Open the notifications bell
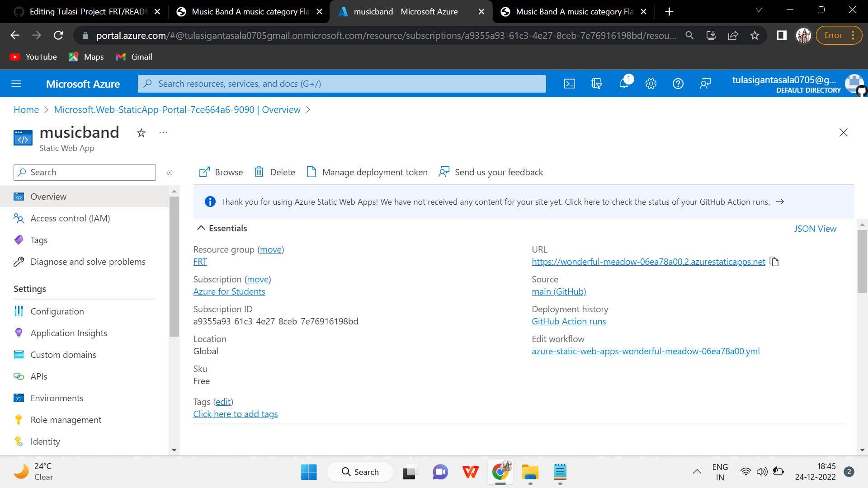The image size is (868, 488). pos(624,84)
